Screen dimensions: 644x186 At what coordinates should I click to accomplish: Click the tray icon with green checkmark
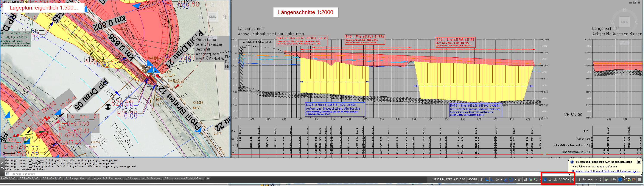click(x=630, y=180)
